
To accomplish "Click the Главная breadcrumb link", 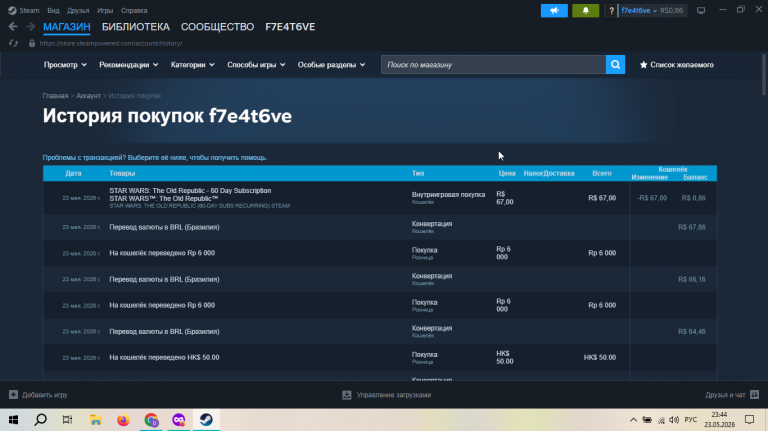I will coord(55,96).
